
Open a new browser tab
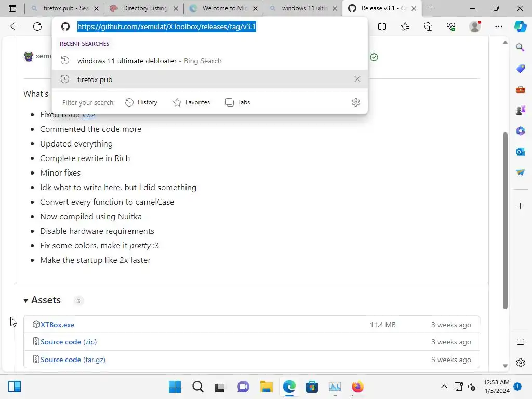click(x=431, y=8)
